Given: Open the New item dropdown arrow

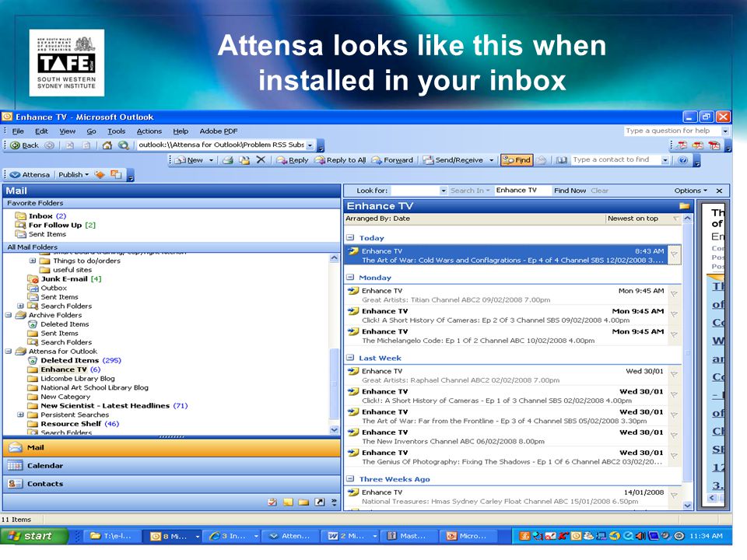Looking at the screenshot, I should click(211, 160).
